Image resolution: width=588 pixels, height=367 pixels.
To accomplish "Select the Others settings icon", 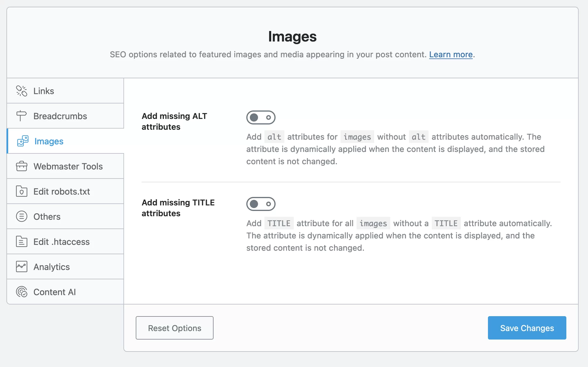I will click(21, 216).
